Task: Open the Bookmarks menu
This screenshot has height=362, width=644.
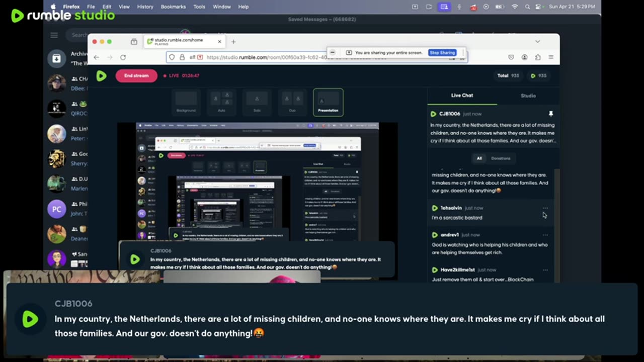Action: click(173, 7)
